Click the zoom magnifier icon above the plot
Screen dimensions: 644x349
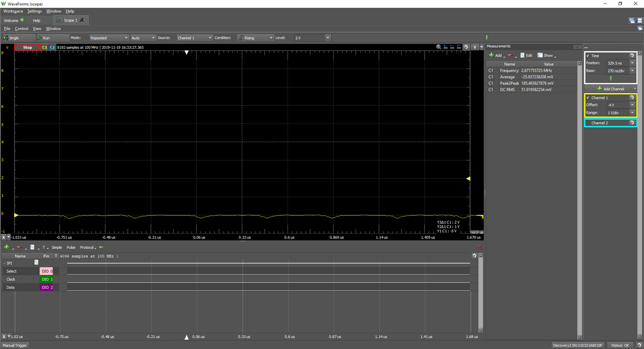[x=439, y=47]
